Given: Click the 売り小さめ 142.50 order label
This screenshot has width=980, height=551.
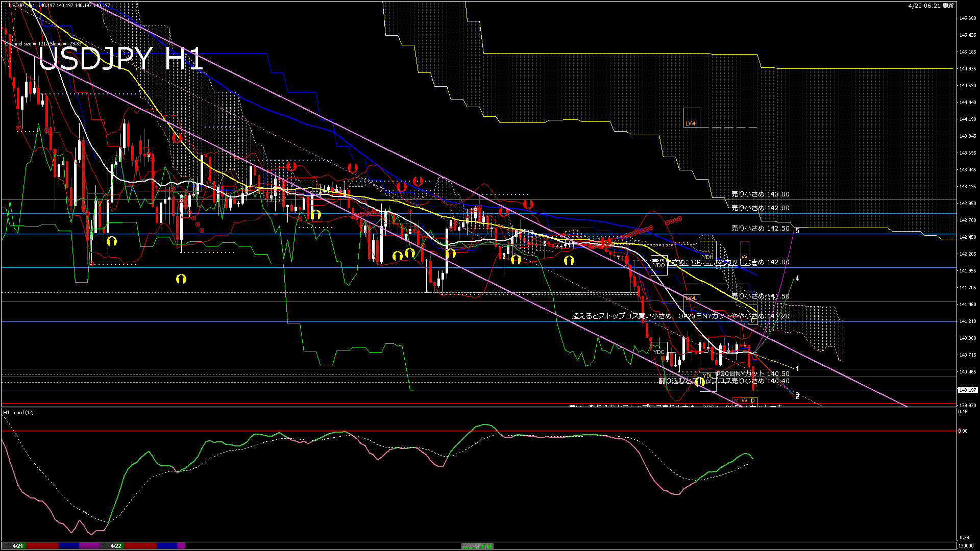Looking at the screenshot, I should pyautogui.click(x=760, y=228).
